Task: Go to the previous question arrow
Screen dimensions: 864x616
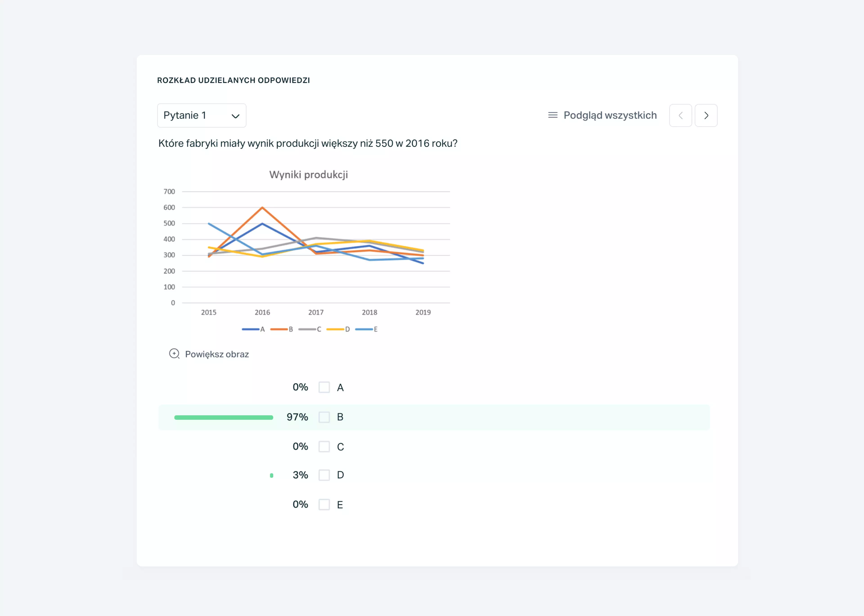Action: pos(680,115)
